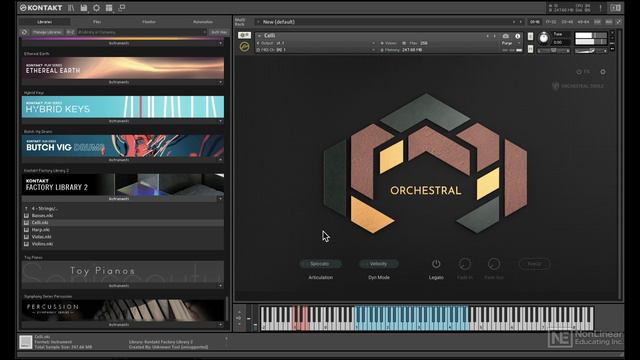Viewport: 640px width, 360px height.
Task: Click the Multi Rack preset name field
Action: click(390, 22)
